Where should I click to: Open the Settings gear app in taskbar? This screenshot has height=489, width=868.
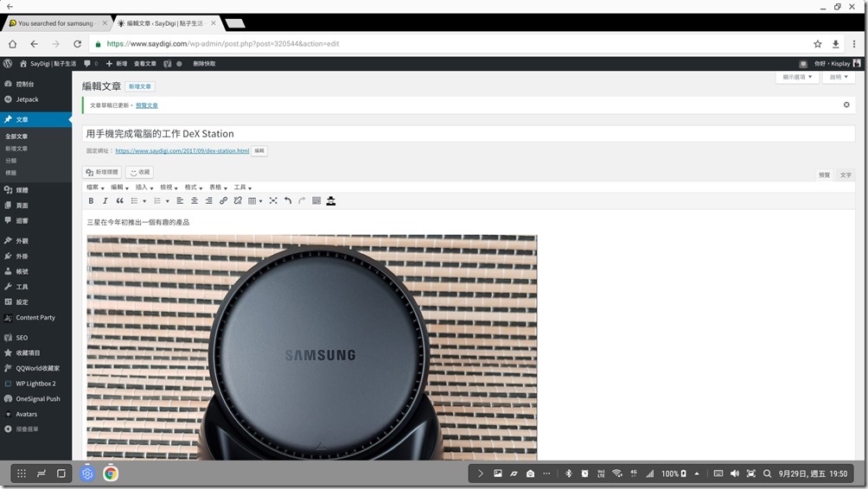87,473
